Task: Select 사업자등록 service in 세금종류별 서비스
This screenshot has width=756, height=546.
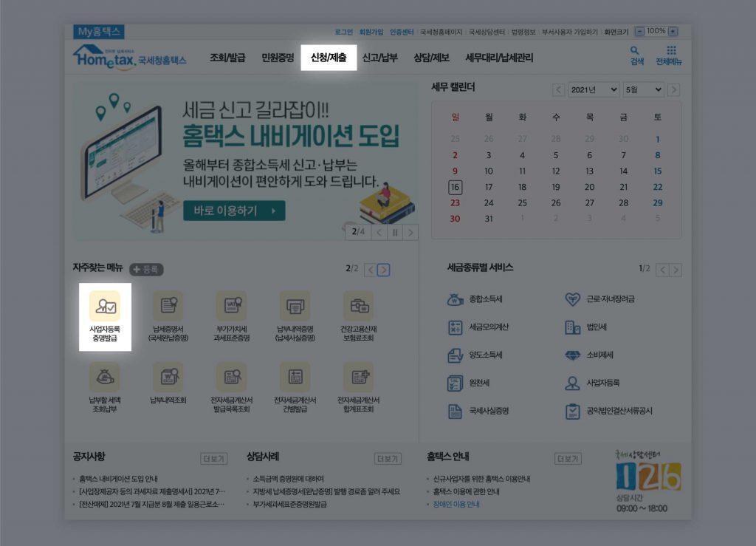Action: click(x=592, y=383)
